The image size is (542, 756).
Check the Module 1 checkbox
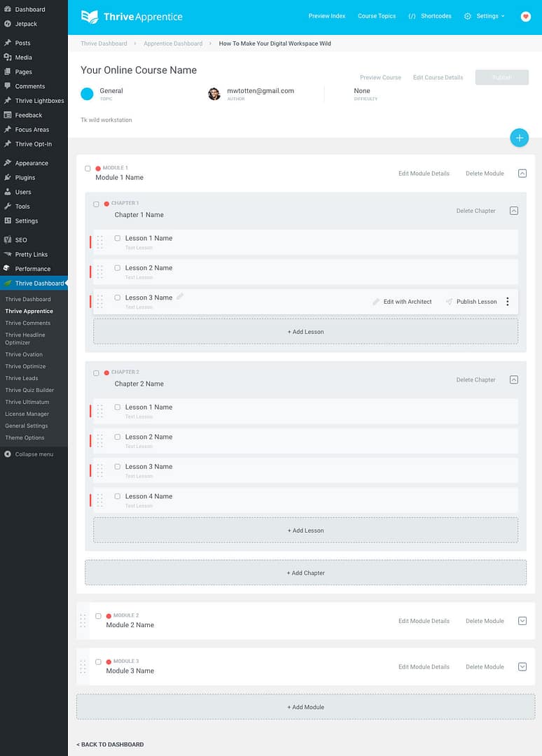88,169
